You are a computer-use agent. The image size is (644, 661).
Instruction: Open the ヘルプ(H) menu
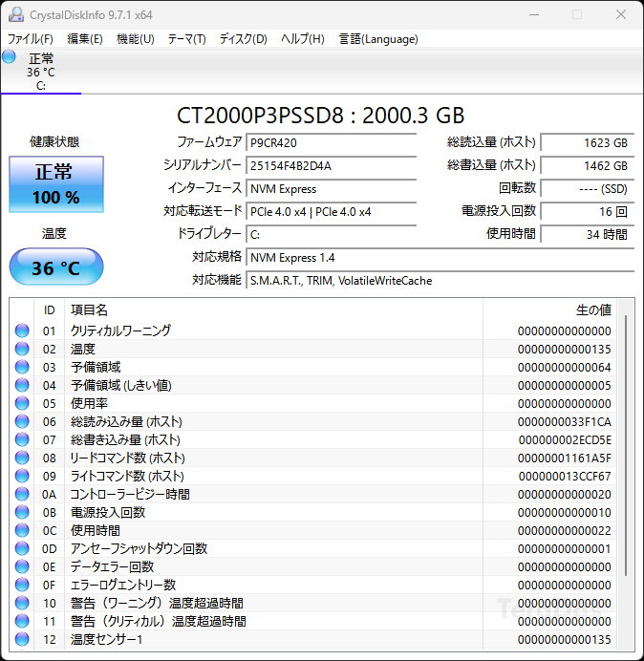(x=302, y=39)
